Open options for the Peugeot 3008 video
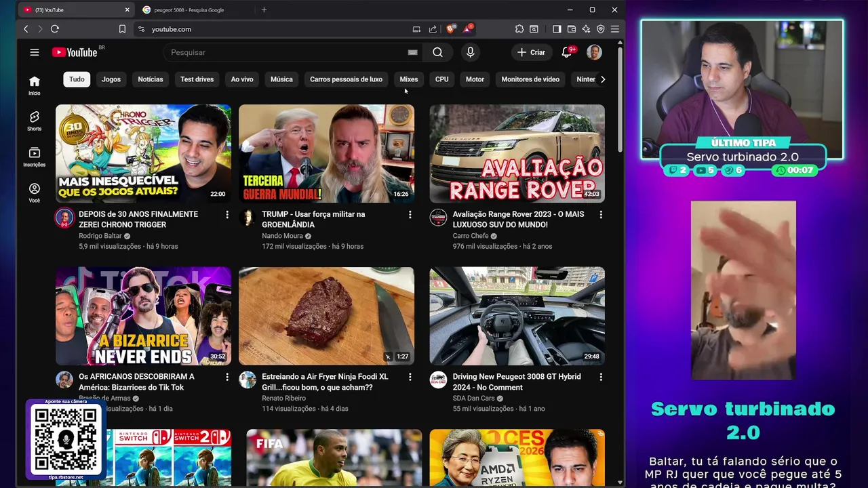This screenshot has height=488, width=868. tap(600, 377)
